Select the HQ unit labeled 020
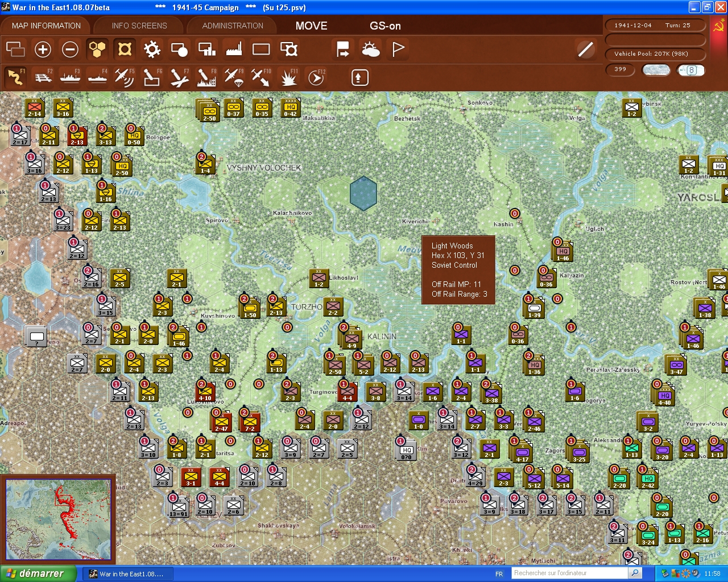Screen dimensions: 728x582 [x=406, y=451]
